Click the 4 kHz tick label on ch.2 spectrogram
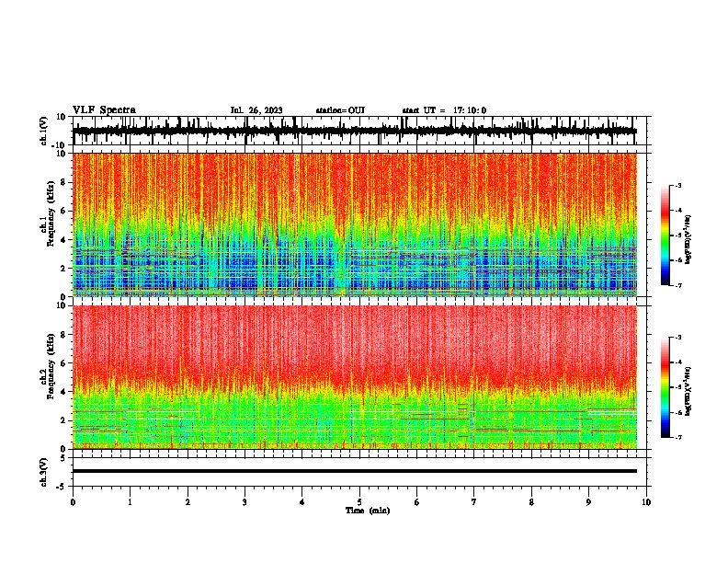The width and height of the screenshot is (728, 563). [x=64, y=392]
